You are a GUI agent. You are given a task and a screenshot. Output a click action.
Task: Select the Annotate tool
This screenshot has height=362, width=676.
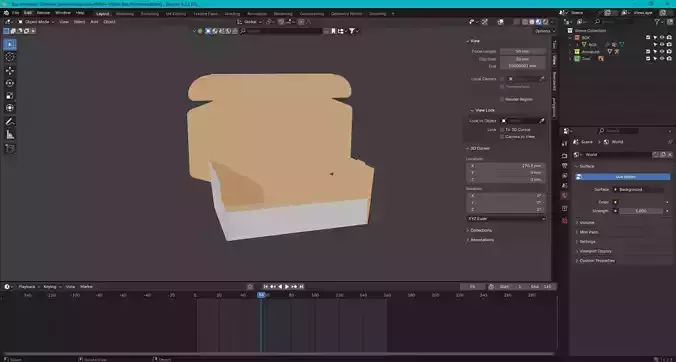click(10, 122)
